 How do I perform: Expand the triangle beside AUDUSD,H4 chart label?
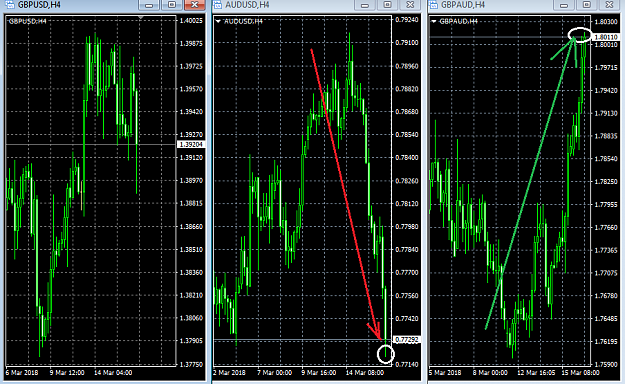218,21
